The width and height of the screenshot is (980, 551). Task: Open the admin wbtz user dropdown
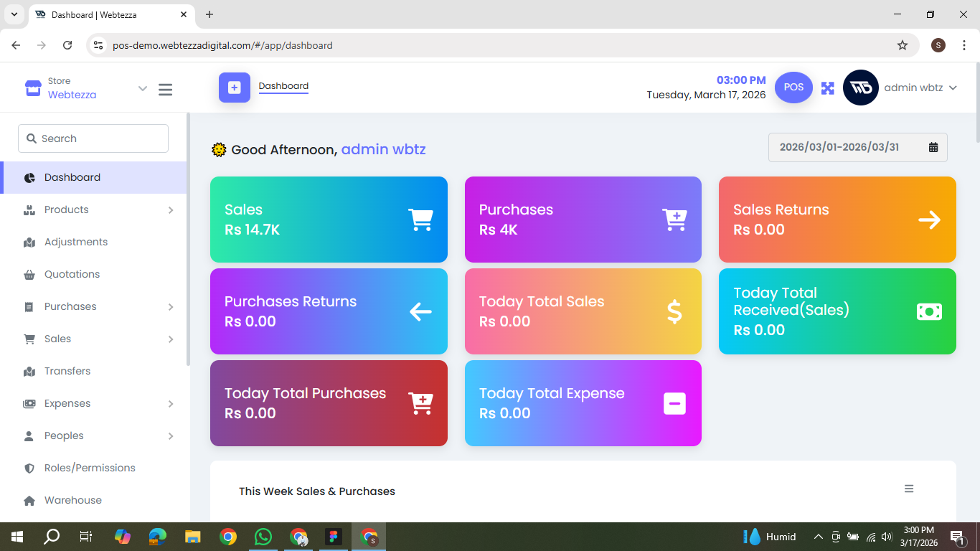point(920,88)
